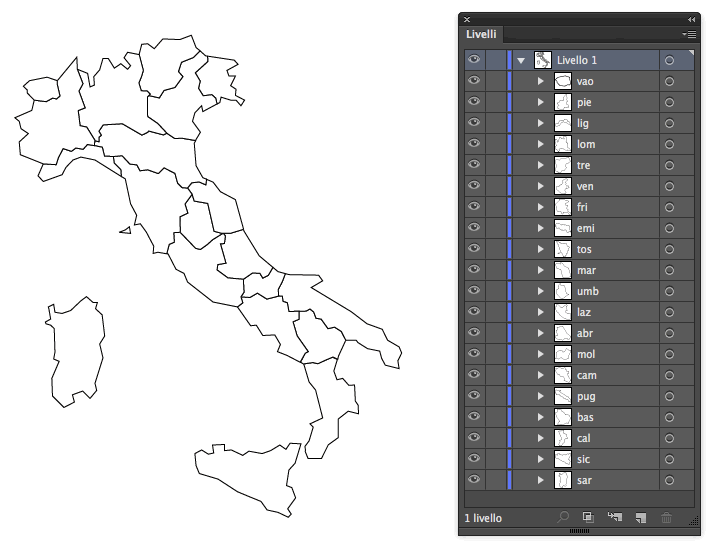Expand the ven sublayer
The height and width of the screenshot is (547, 708).
pos(541,186)
